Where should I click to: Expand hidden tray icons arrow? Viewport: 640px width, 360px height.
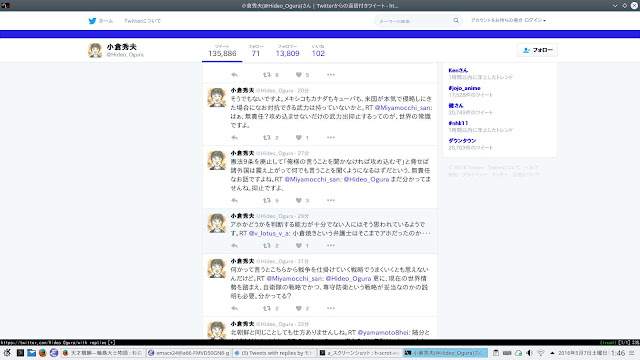pyautogui.click(x=552, y=353)
